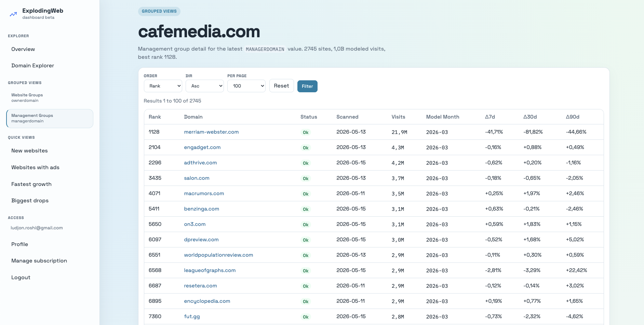
Task: Click the Reset button
Action: [281, 86]
